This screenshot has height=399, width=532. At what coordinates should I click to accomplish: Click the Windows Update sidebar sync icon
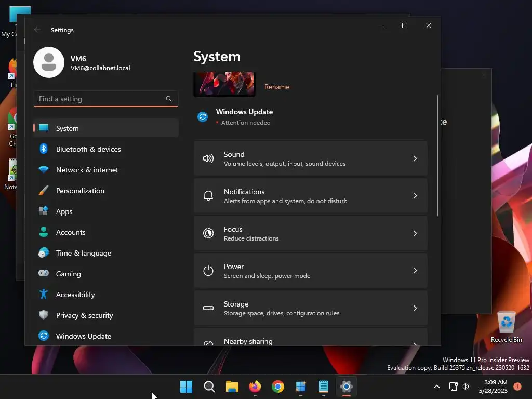point(44,336)
